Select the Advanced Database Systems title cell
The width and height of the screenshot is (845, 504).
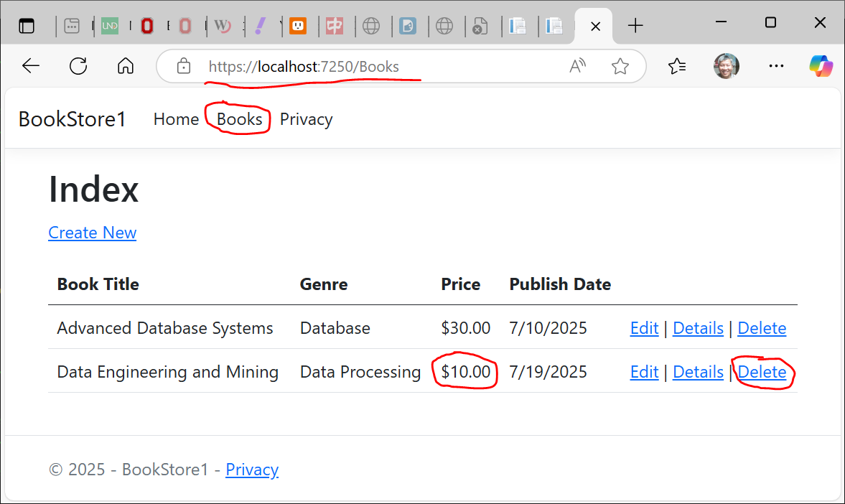165,327
